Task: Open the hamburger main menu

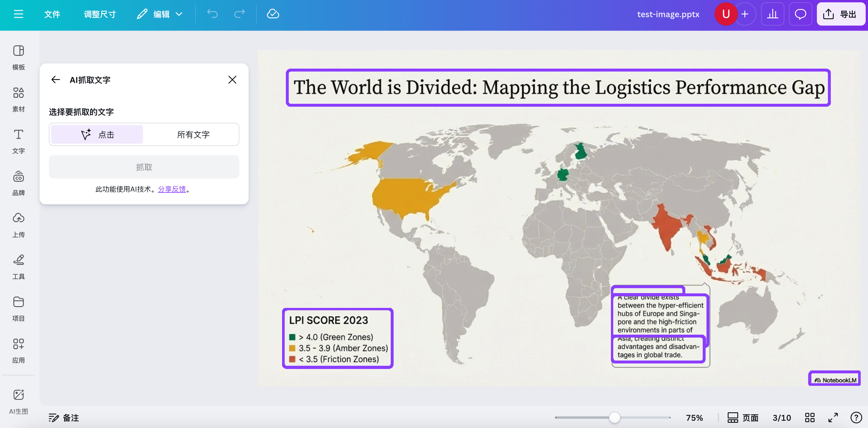Action: click(19, 14)
